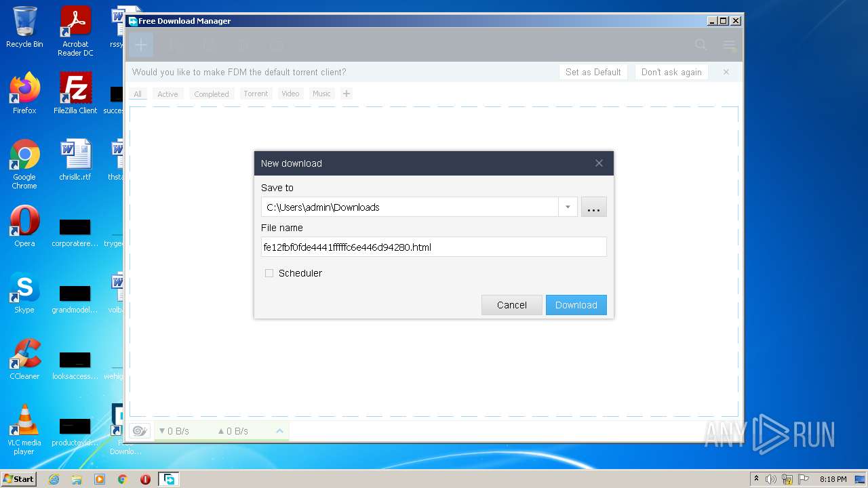Image resolution: width=868 pixels, height=488 pixels.
Task: Select the All downloads filter tab
Action: click(x=138, y=94)
